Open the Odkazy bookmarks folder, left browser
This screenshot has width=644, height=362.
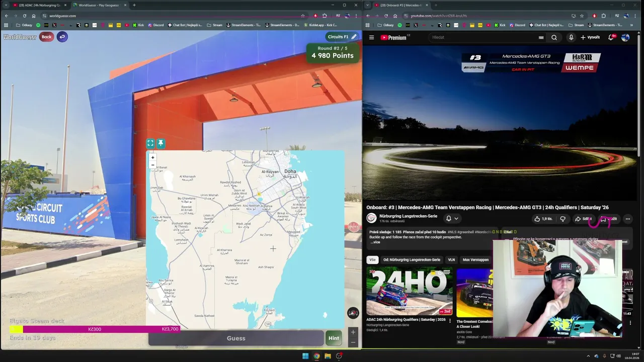click(x=24, y=25)
